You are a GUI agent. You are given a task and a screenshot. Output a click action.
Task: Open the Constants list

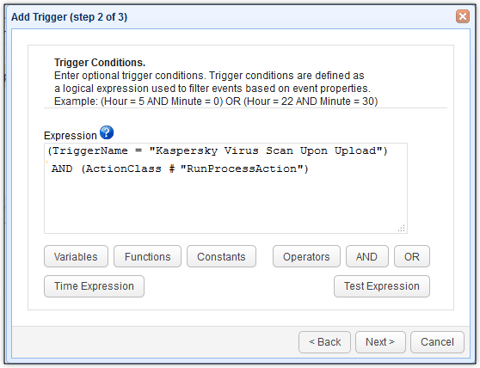[221, 257]
